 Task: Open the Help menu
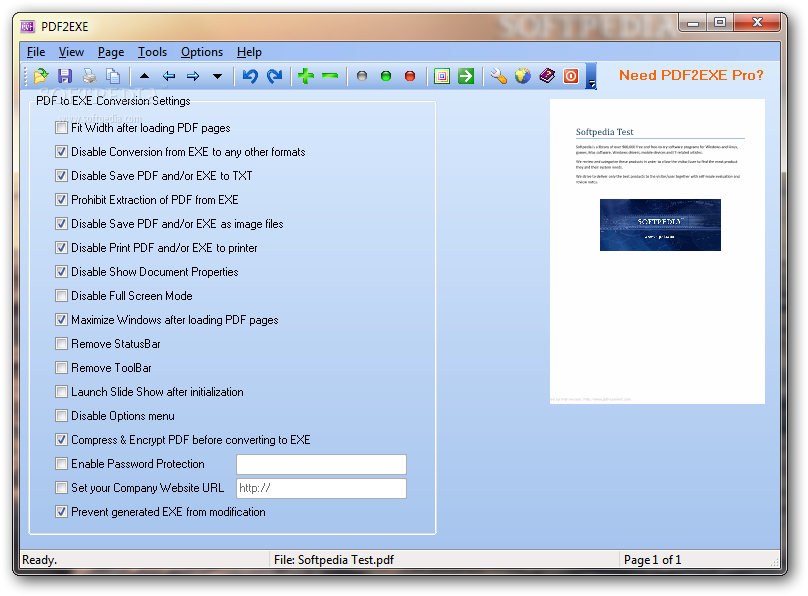(249, 52)
